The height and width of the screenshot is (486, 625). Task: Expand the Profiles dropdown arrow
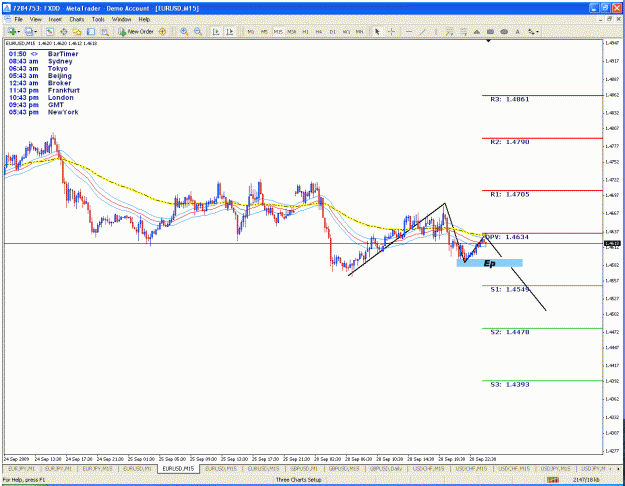coord(35,32)
